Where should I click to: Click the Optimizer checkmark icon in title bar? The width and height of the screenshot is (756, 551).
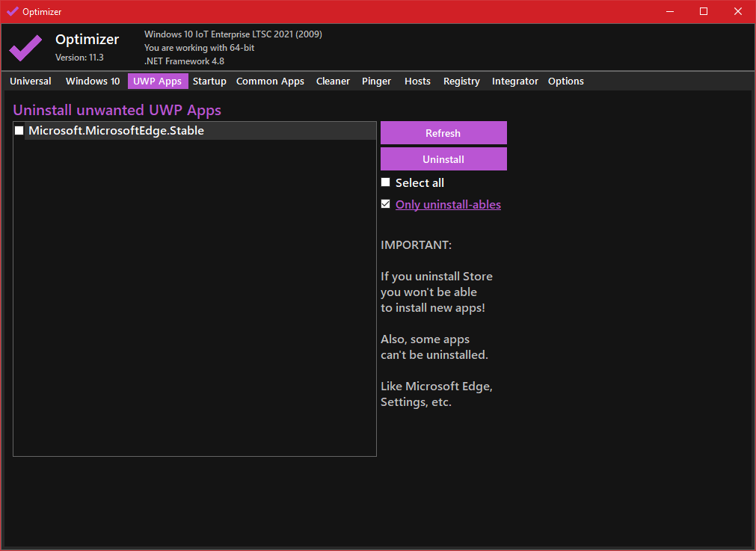click(x=12, y=11)
